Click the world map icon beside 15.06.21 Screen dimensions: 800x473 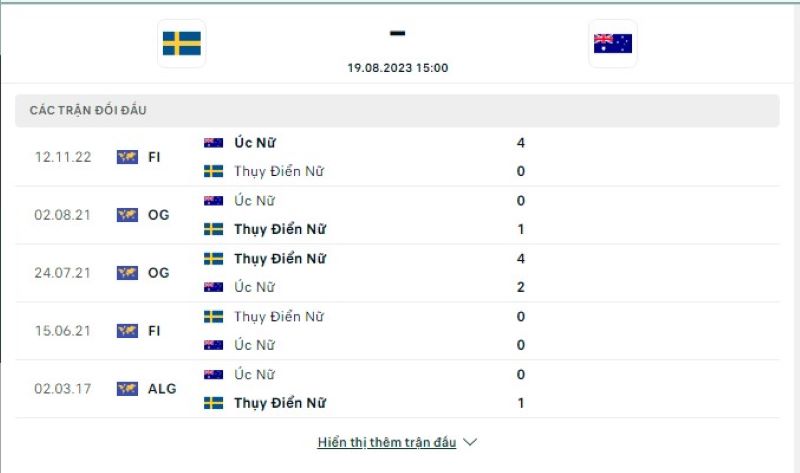point(127,331)
